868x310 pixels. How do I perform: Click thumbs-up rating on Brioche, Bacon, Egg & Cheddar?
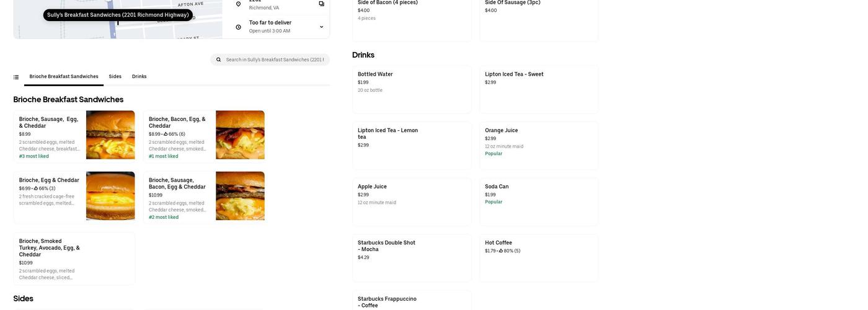[166, 134]
